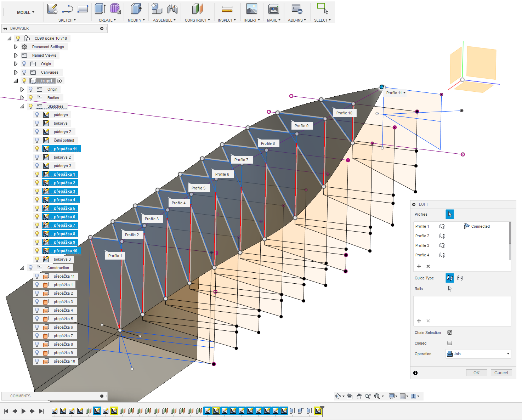Click the OK button in Loft dialog

point(476,373)
